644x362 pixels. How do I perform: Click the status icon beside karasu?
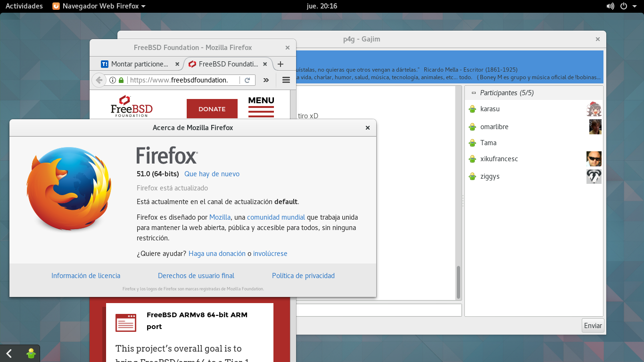(x=472, y=109)
